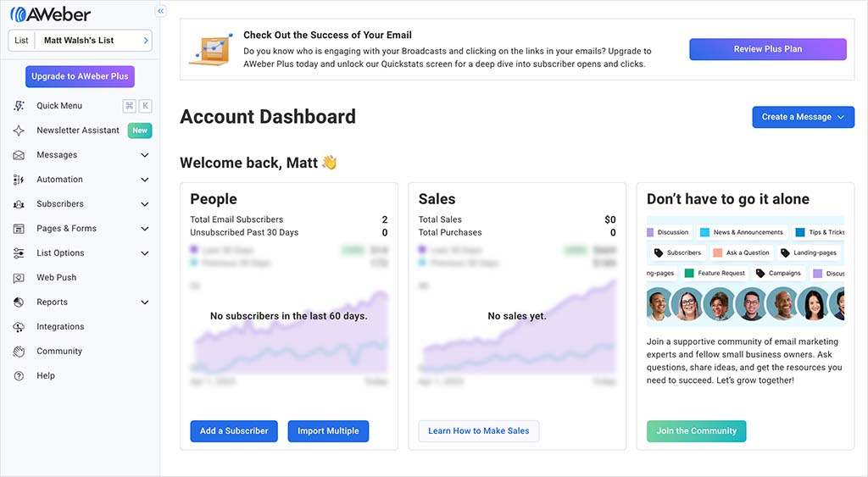Click the Help question mark icon

(19, 376)
